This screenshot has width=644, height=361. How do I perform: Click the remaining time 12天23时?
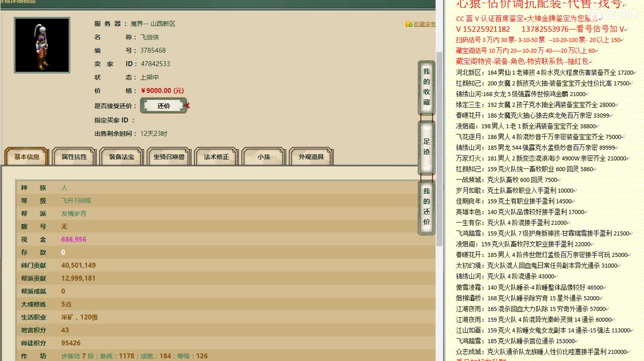point(154,134)
